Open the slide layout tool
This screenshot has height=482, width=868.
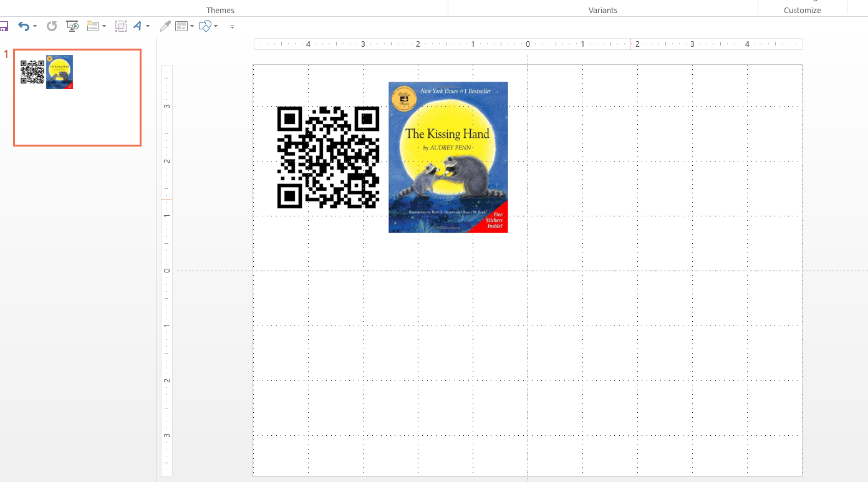pos(180,26)
